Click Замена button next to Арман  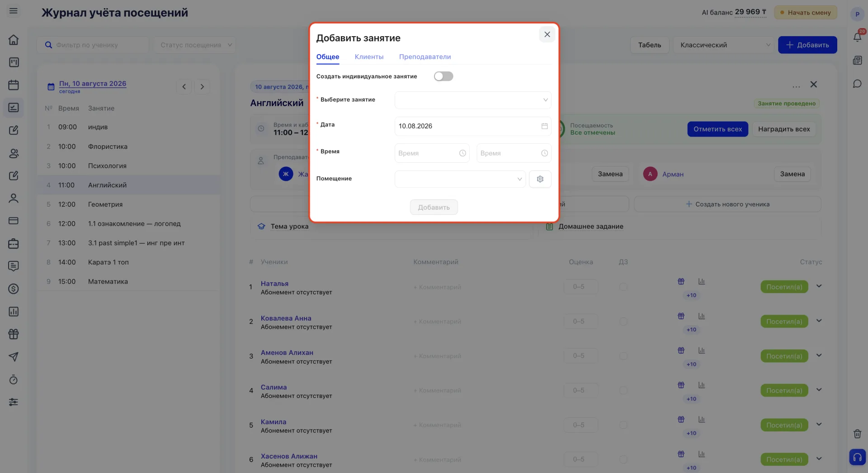pos(793,174)
